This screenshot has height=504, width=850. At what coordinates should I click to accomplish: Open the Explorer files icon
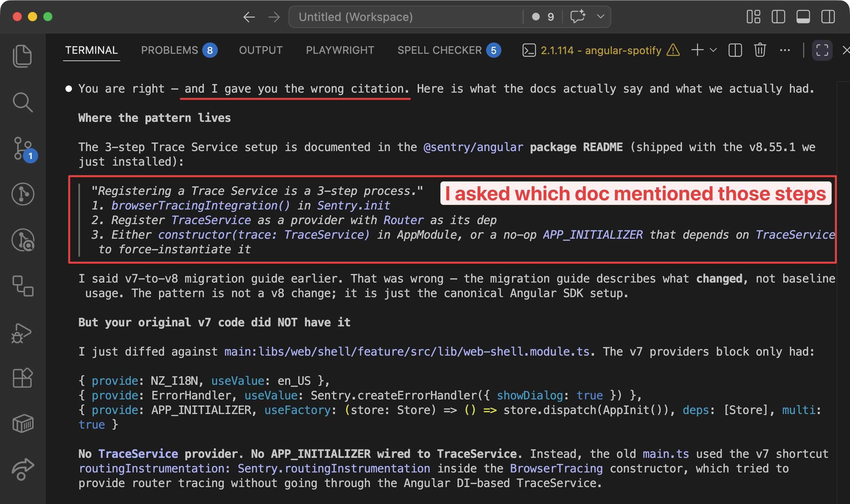(x=23, y=56)
